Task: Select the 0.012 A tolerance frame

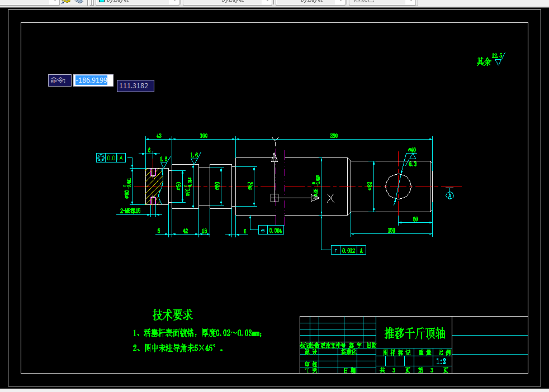Action: point(348,250)
